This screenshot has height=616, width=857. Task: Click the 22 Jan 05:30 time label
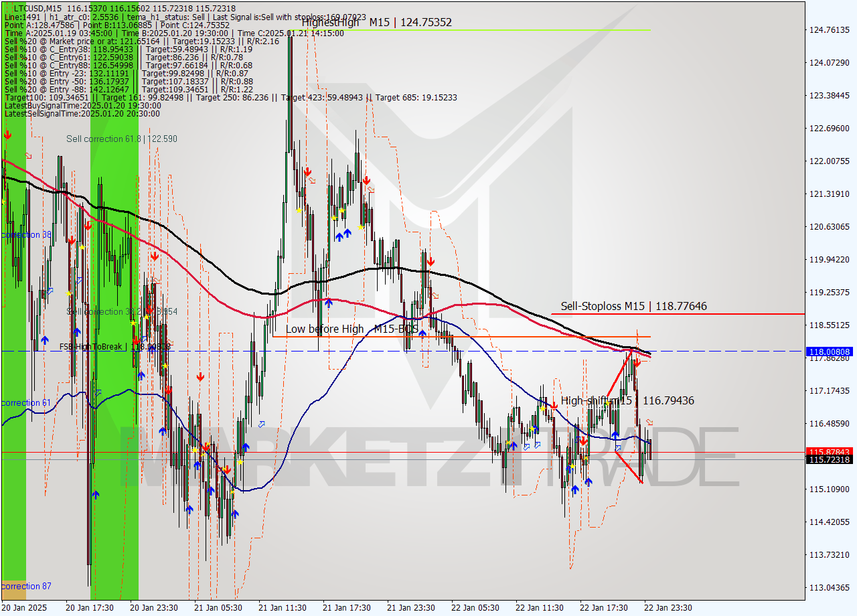point(475,607)
